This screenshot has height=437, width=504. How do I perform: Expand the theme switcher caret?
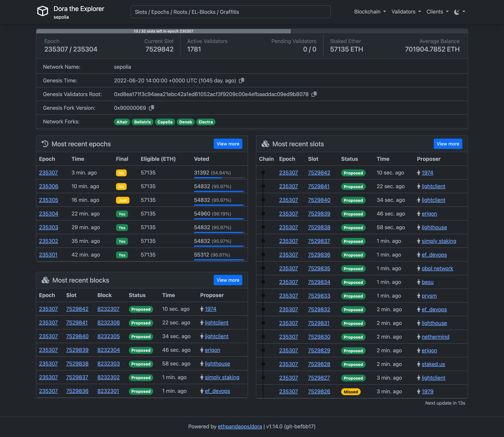click(x=464, y=12)
